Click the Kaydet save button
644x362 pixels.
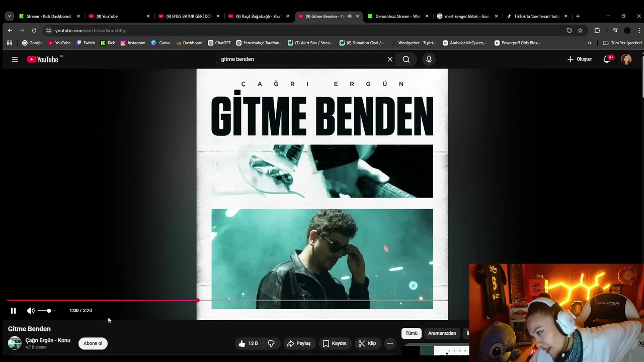[x=335, y=343]
